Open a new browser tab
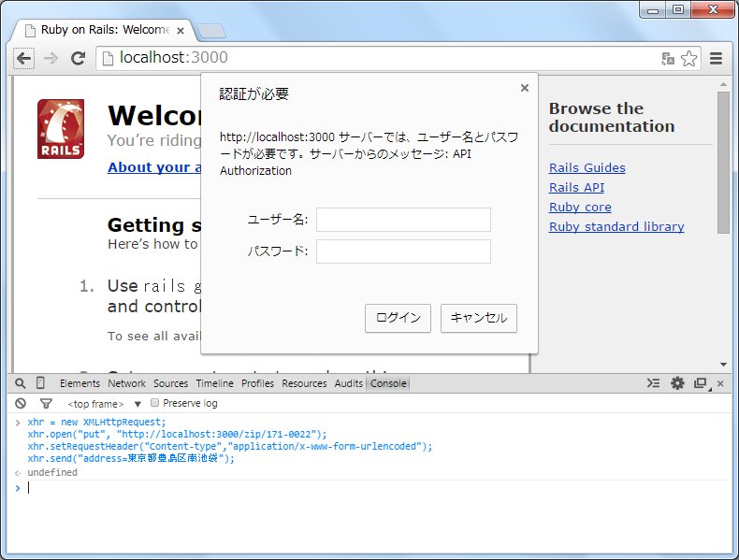This screenshot has height=560, width=739. coord(210,31)
